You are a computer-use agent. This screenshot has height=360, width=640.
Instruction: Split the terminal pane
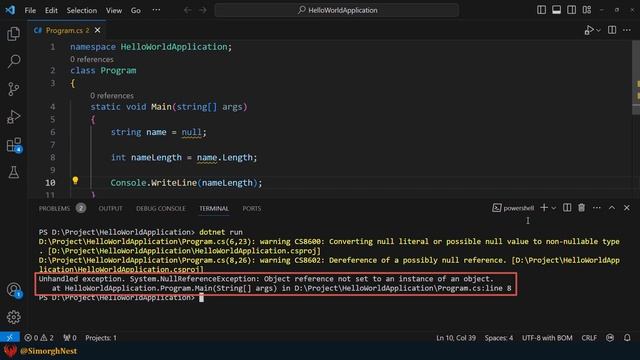[x=567, y=208]
